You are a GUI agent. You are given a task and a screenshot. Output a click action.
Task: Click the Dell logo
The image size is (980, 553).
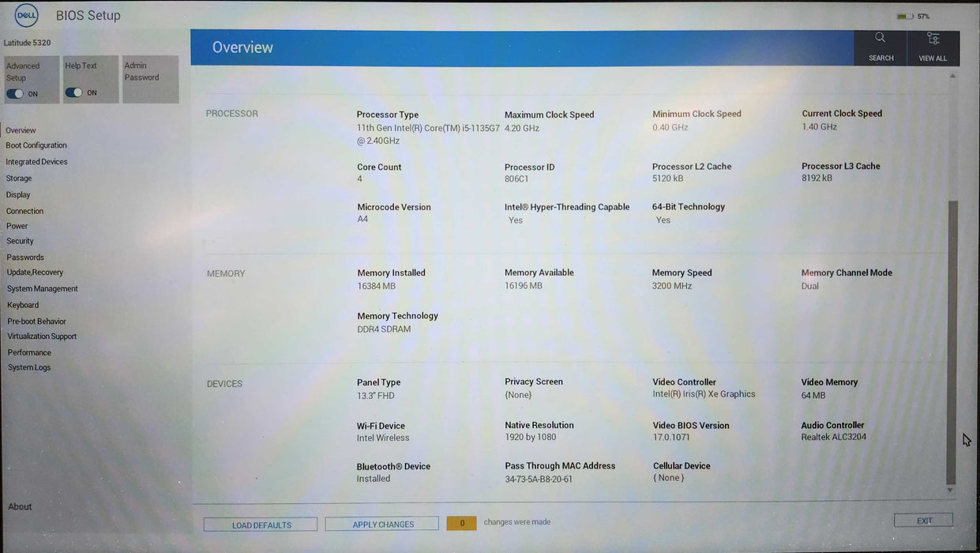[x=25, y=14]
